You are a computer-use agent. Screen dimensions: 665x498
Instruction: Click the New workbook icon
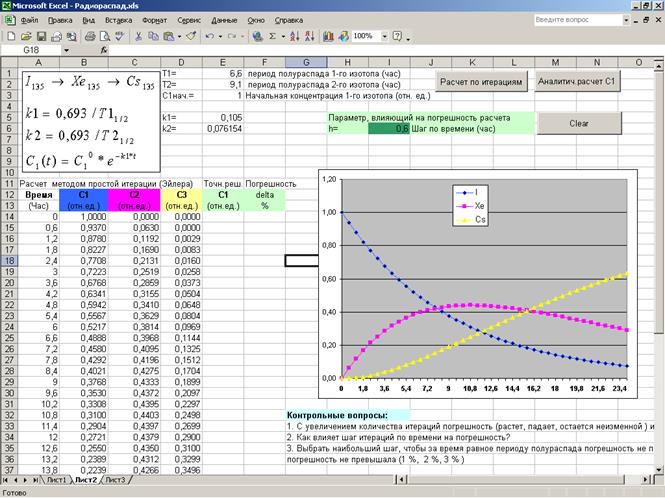tap(10, 36)
